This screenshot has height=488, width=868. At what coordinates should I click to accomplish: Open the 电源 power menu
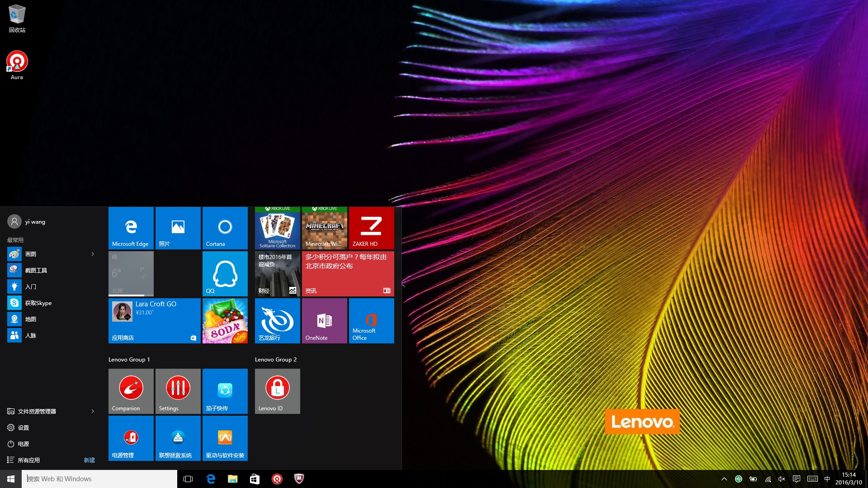(x=23, y=444)
